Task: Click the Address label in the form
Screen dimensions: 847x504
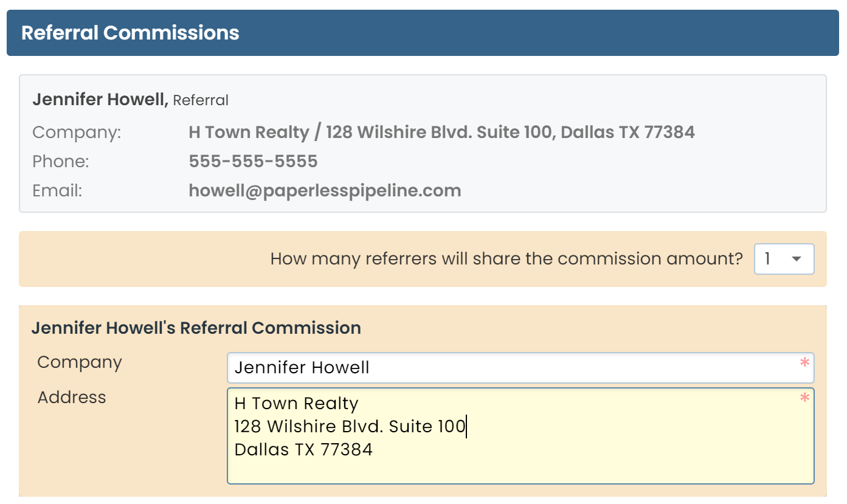Action: [72, 398]
